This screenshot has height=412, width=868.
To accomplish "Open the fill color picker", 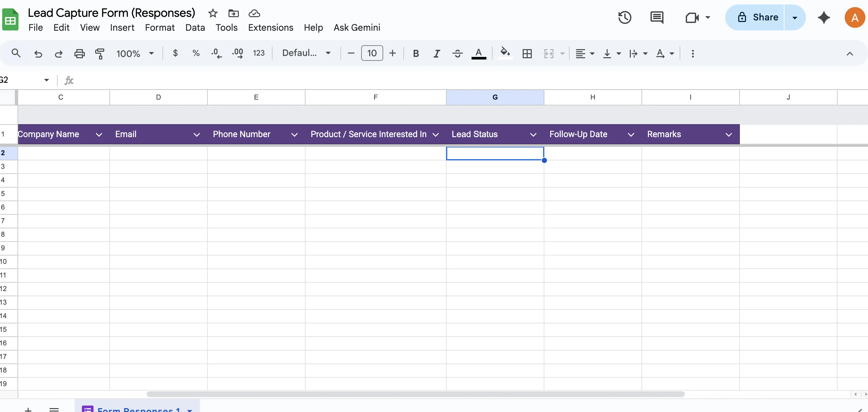I will pos(505,53).
